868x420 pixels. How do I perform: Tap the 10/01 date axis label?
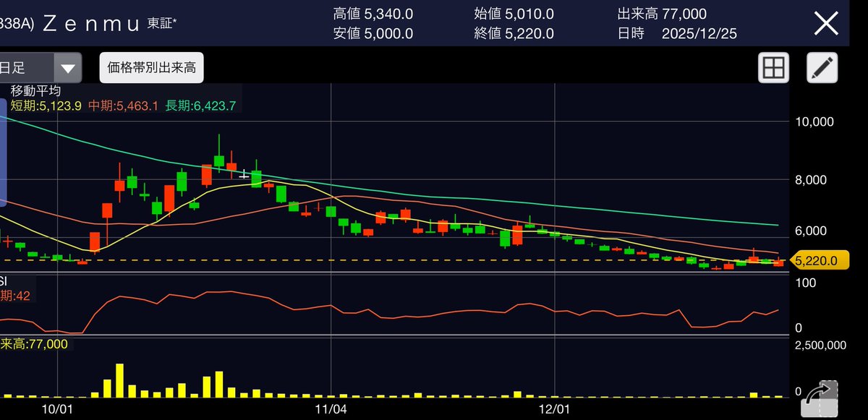[58, 408]
